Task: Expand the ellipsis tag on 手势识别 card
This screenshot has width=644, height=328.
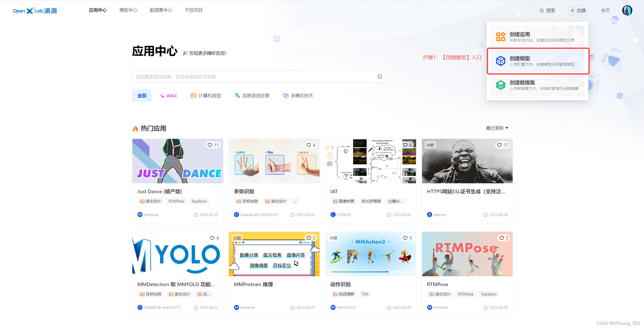Action: [295, 201]
